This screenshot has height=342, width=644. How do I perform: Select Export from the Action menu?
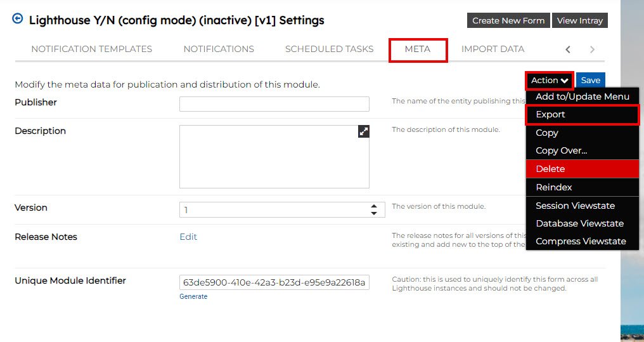(550, 115)
